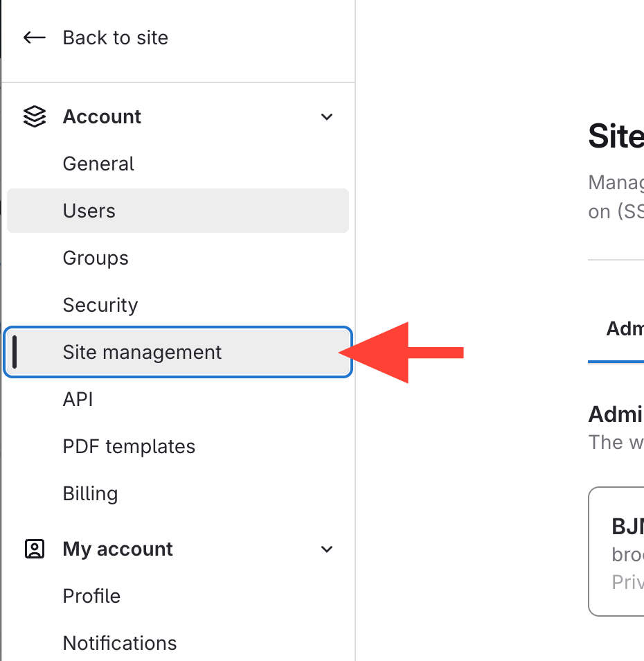Click the My account person icon

point(34,549)
